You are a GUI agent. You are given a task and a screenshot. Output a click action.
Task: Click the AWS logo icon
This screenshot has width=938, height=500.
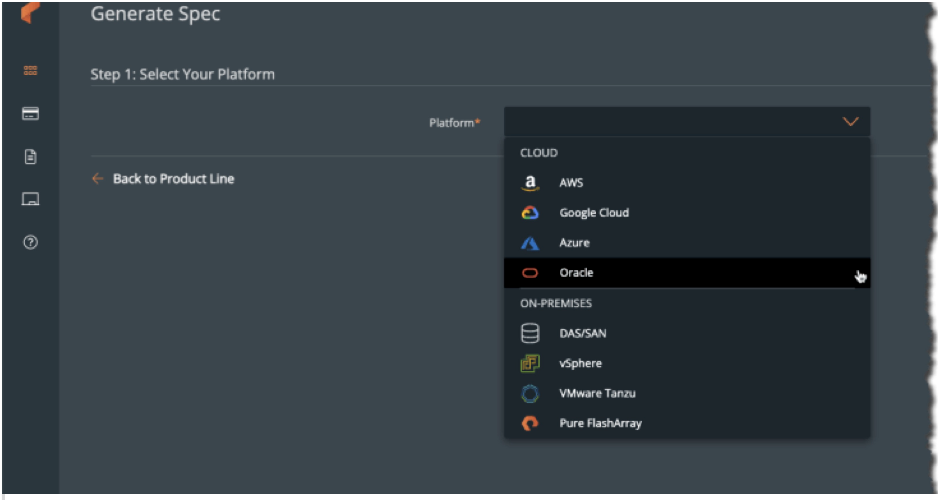530,183
